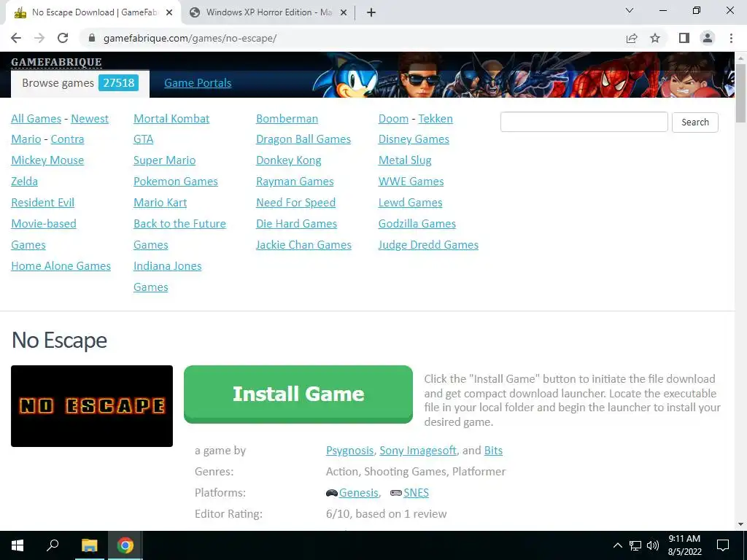Open the tab search chevron
Viewport: 747px width, 560px height.
click(x=630, y=10)
